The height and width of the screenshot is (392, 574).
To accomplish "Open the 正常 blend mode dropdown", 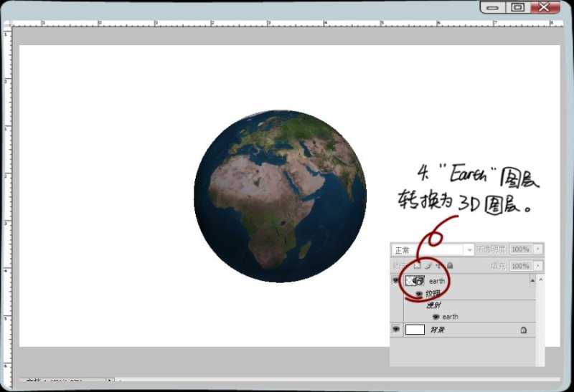I will point(469,249).
